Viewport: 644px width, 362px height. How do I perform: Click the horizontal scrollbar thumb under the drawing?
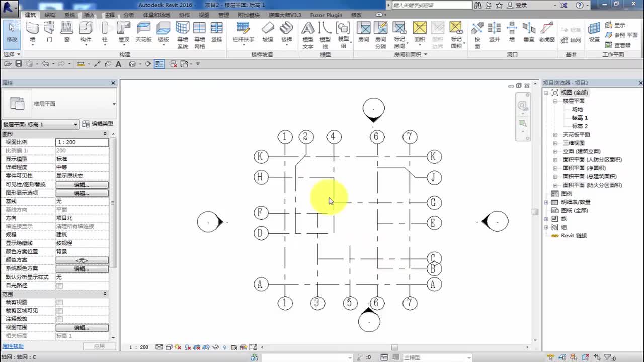coord(395,347)
